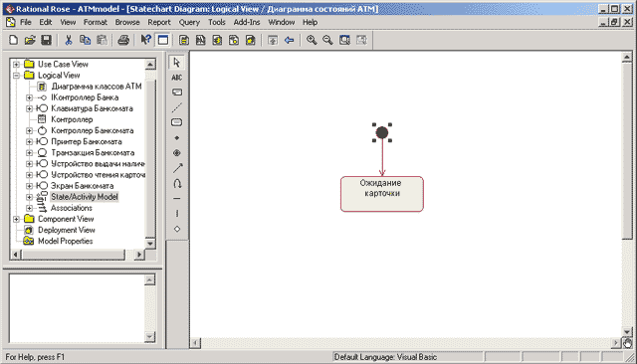Select Model Properties in browser tree
637x364 pixels.
[66, 241]
